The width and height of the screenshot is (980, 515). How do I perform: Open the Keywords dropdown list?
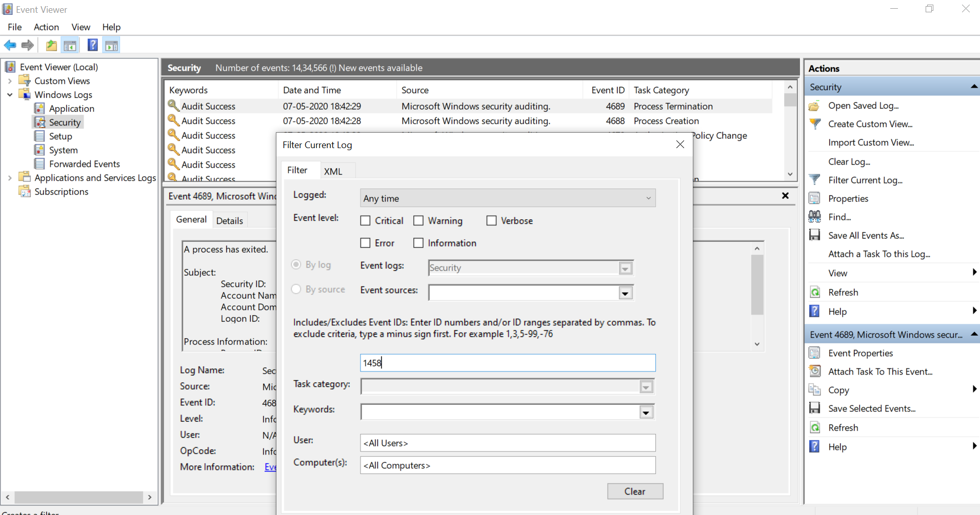click(x=646, y=413)
